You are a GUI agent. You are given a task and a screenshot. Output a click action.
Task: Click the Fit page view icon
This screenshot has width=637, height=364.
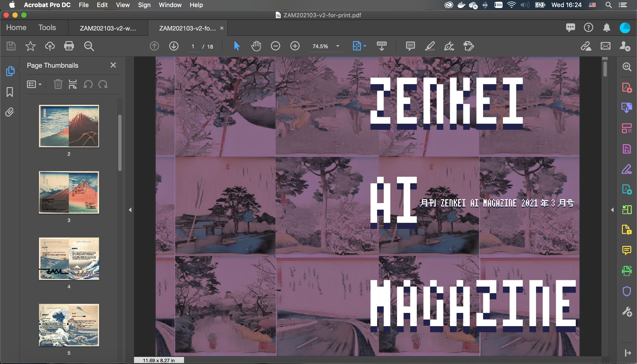pyautogui.click(x=357, y=46)
